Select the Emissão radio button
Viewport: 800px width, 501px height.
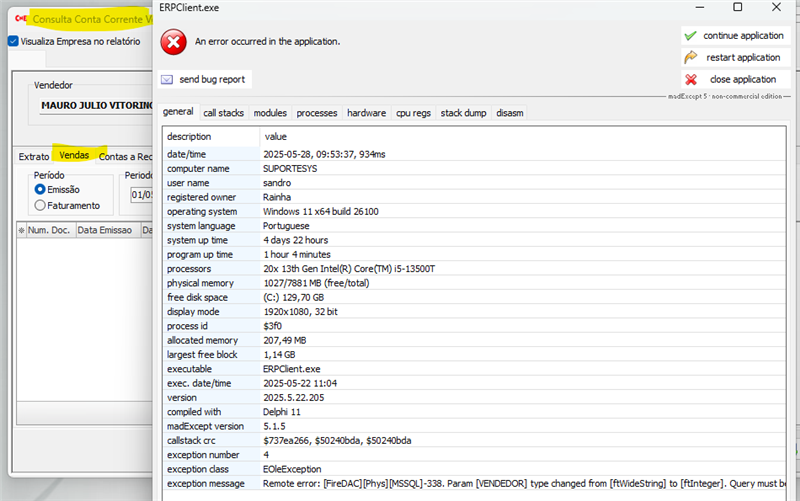click(x=40, y=189)
